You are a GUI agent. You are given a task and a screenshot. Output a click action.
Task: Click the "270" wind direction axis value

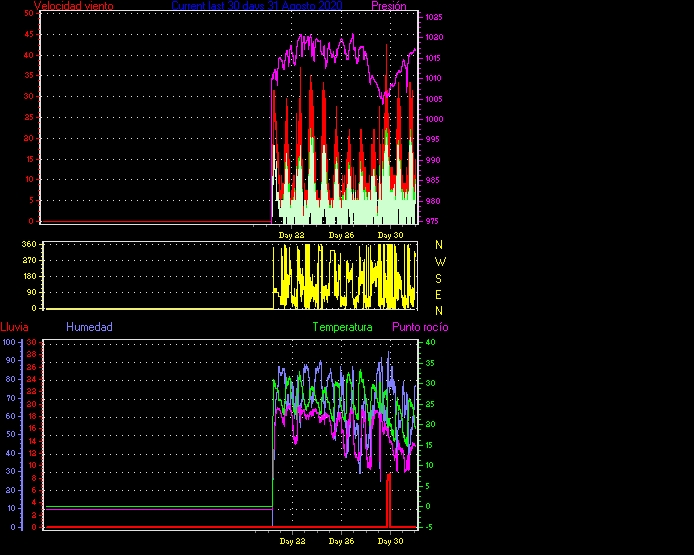click(x=29, y=260)
